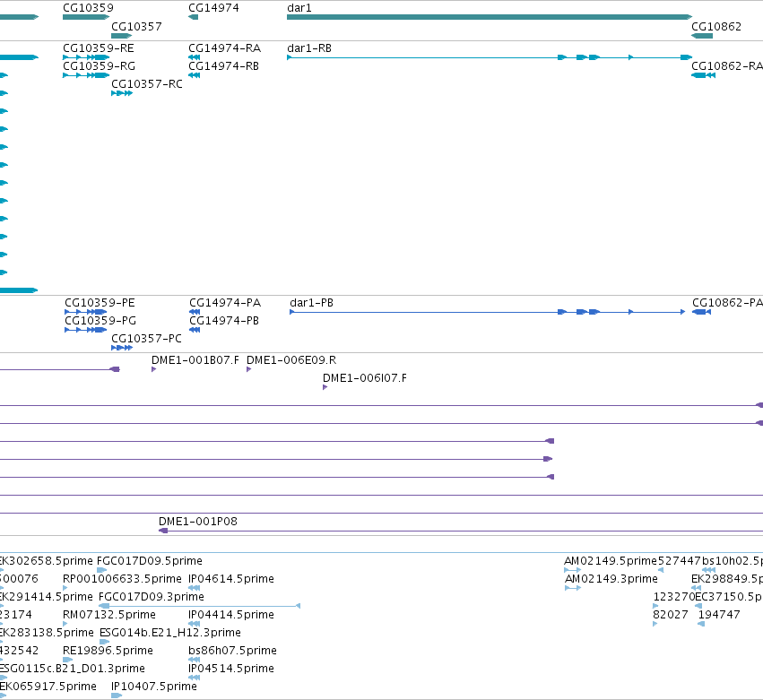Open the DME1-006E09.R feature label
763x700 pixels.
tap(291, 360)
